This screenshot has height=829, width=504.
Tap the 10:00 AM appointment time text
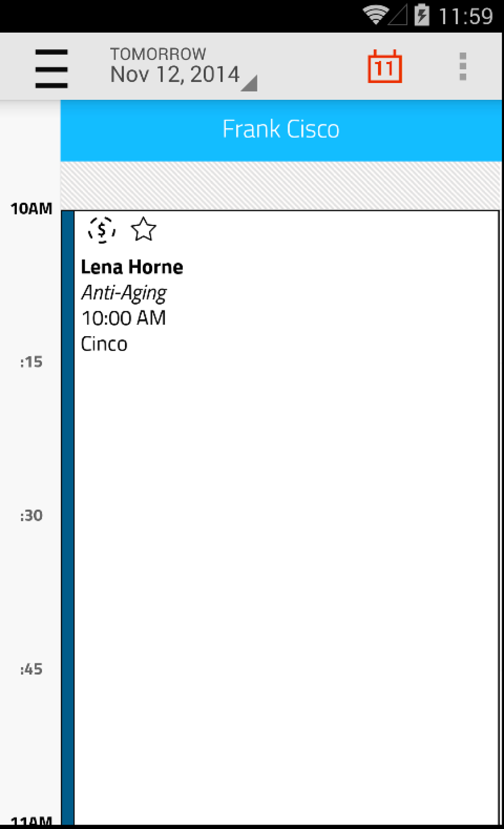[124, 318]
